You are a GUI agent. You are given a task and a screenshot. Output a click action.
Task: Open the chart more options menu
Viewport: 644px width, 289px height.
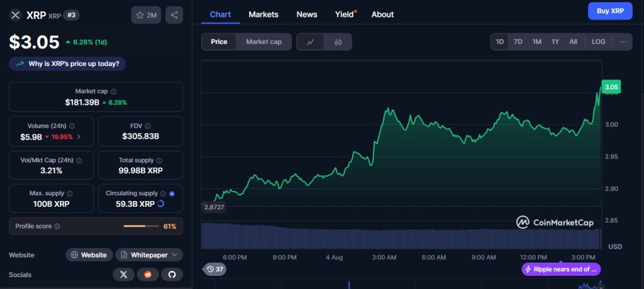coord(623,42)
